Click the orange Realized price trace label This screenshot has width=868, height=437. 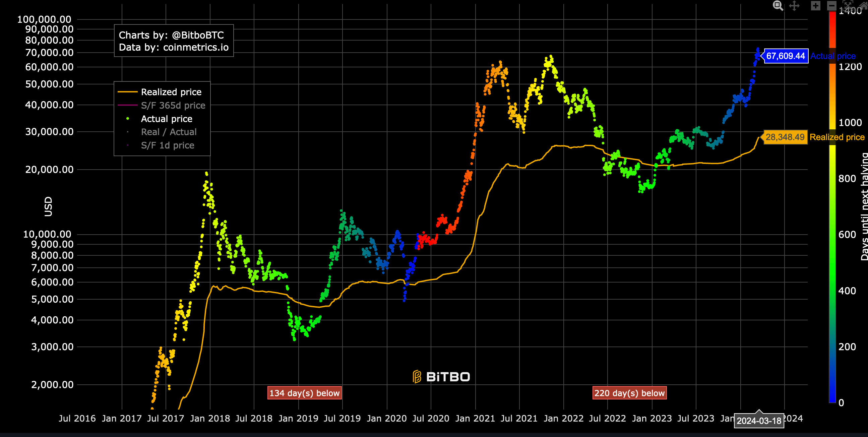click(x=837, y=137)
